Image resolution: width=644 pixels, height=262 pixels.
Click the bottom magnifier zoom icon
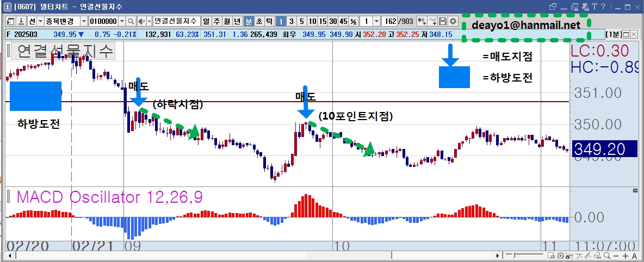point(607,256)
